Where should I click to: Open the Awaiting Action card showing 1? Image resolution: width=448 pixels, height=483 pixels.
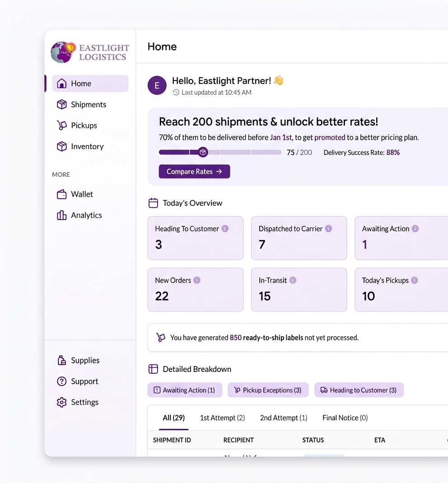pos(401,238)
